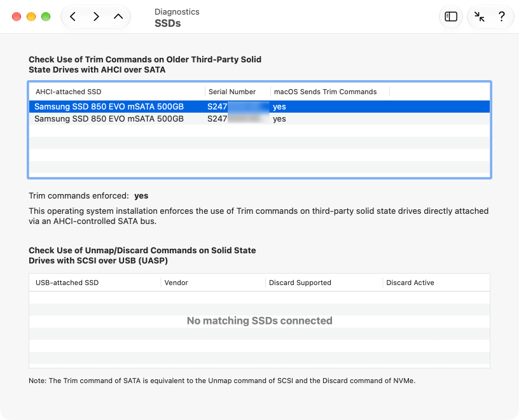Click the note about Trim command equivalence

pyautogui.click(x=222, y=381)
